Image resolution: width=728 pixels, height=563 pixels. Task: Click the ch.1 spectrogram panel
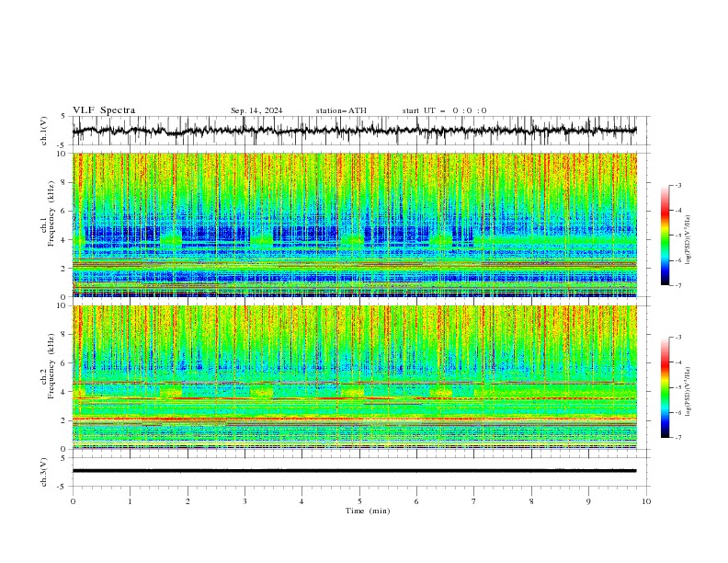pos(355,224)
